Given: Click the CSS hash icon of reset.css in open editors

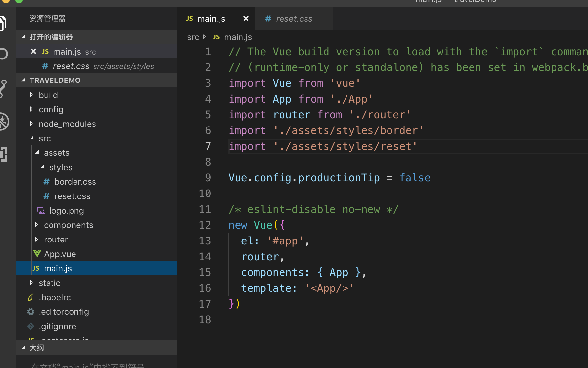Looking at the screenshot, I should point(45,66).
